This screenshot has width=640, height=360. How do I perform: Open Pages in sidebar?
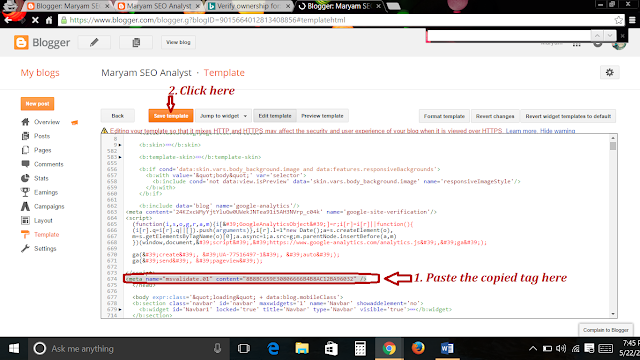pos(42,150)
